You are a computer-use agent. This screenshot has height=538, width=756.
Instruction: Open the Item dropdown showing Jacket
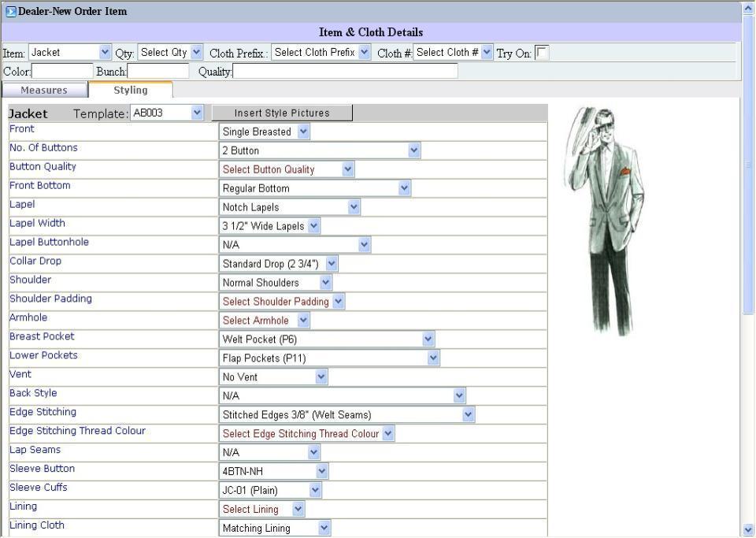coord(70,53)
